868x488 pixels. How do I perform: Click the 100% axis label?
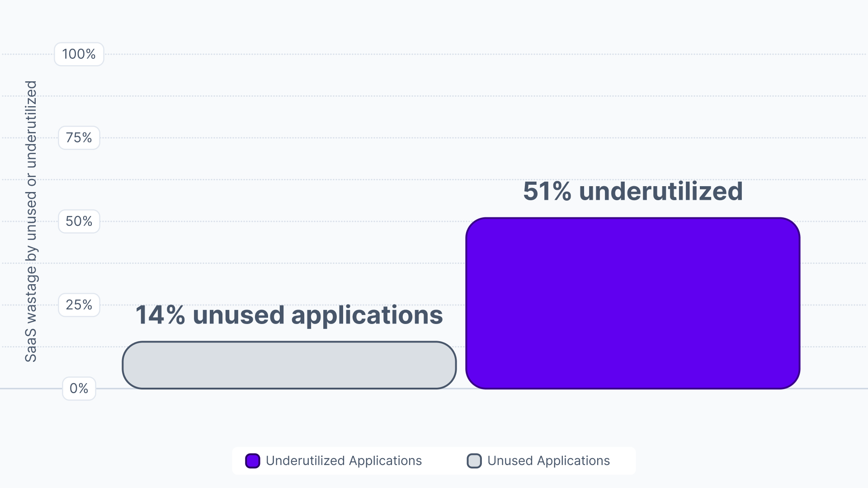[79, 54]
